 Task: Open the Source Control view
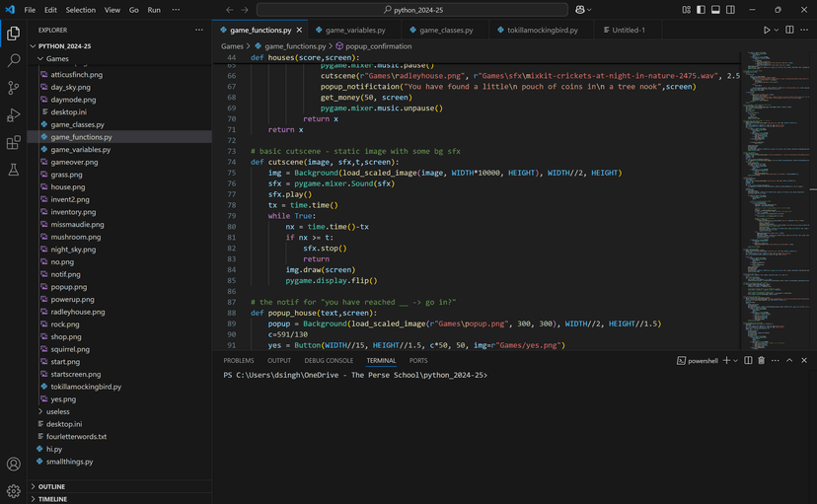(14, 88)
